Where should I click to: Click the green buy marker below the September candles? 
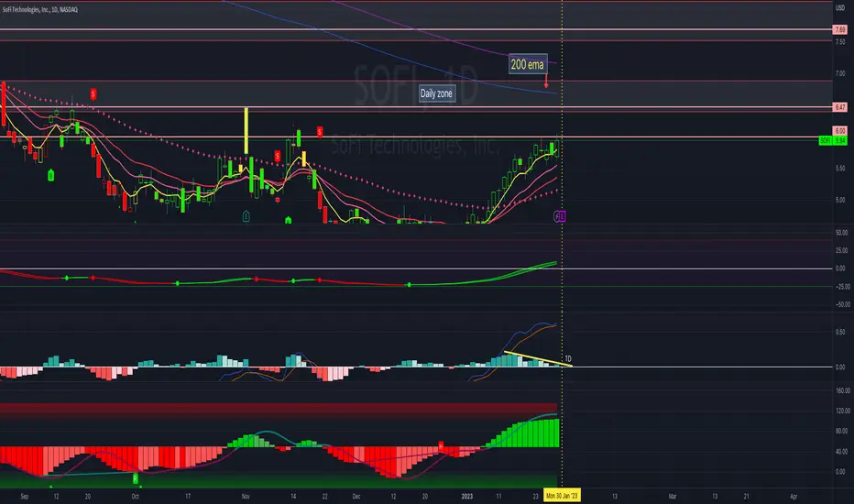point(50,175)
